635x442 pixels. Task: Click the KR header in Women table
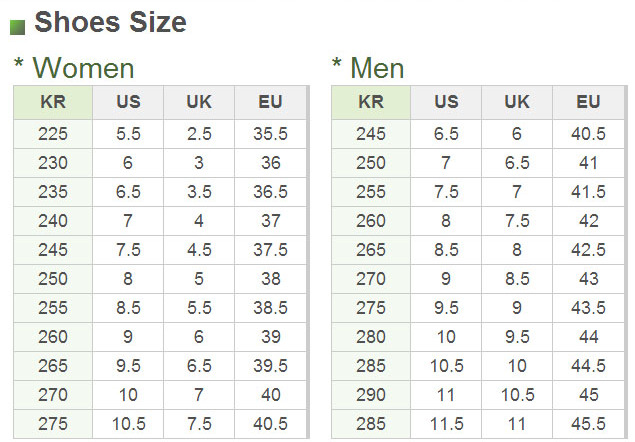coord(53,102)
